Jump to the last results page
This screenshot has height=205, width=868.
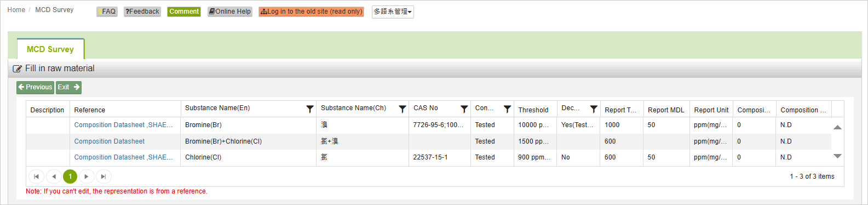tap(104, 176)
